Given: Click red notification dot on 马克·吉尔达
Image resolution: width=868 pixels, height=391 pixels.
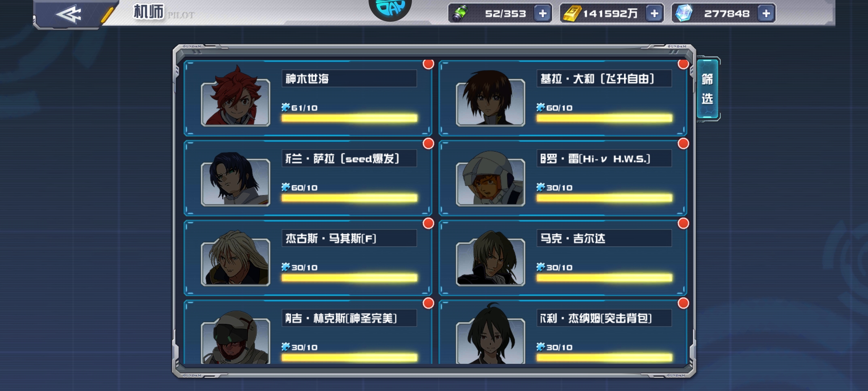Looking at the screenshot, I should click(x=683, y=223).
